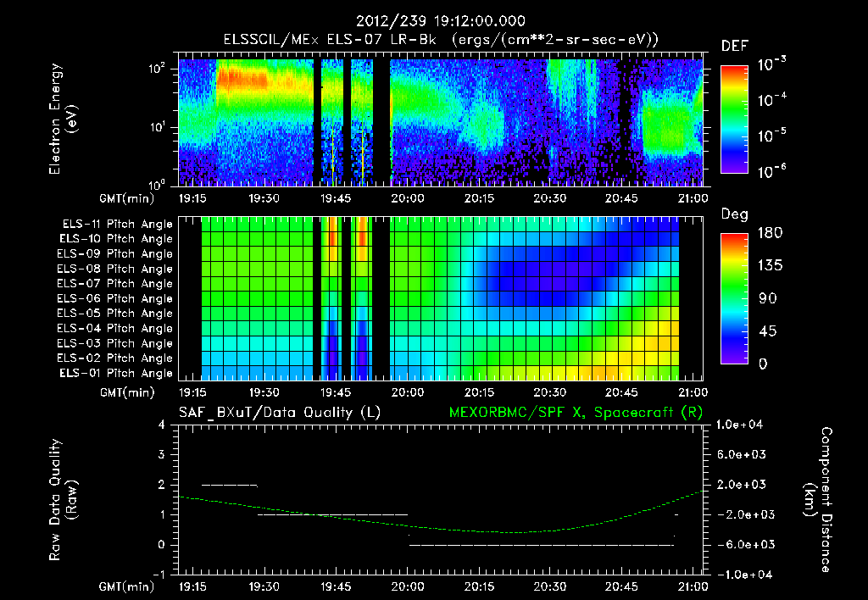Select the ELS-09 Pitch Angle row label
Screen dimensions: 868x600
[115, 254]
